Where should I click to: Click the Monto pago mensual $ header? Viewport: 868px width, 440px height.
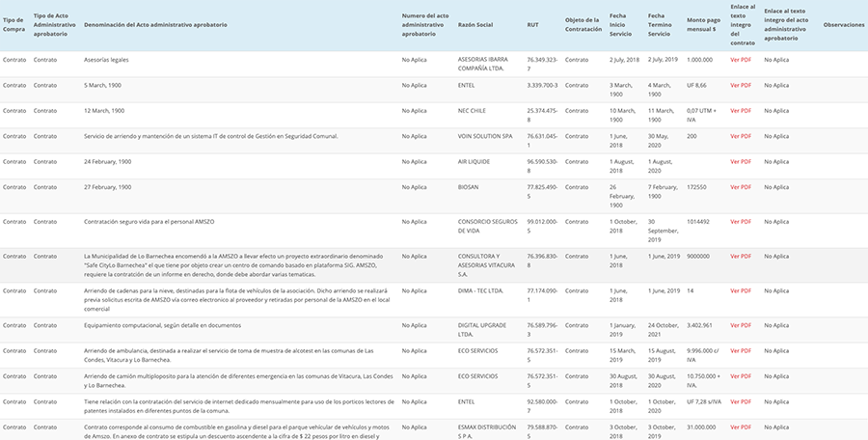(x=704, y=25)
